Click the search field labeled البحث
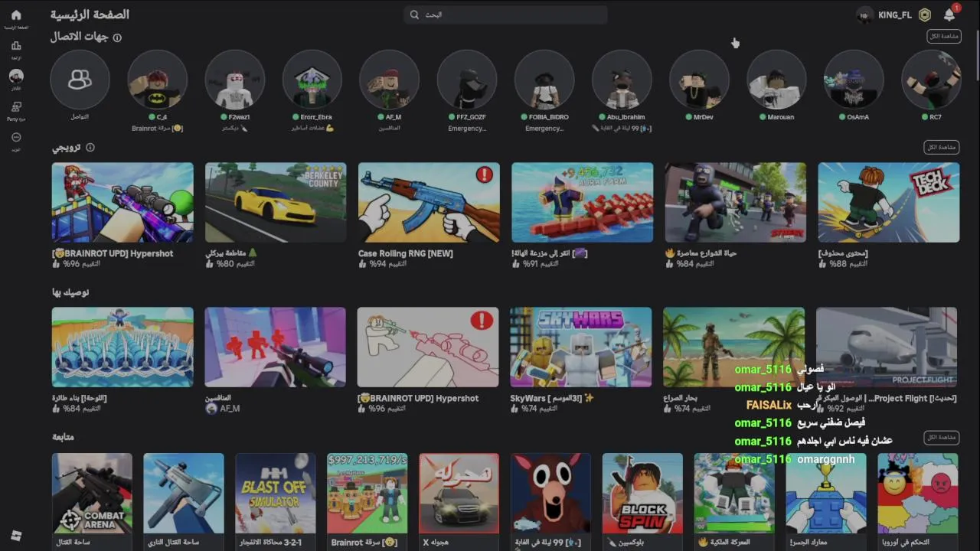 point(505,15)
